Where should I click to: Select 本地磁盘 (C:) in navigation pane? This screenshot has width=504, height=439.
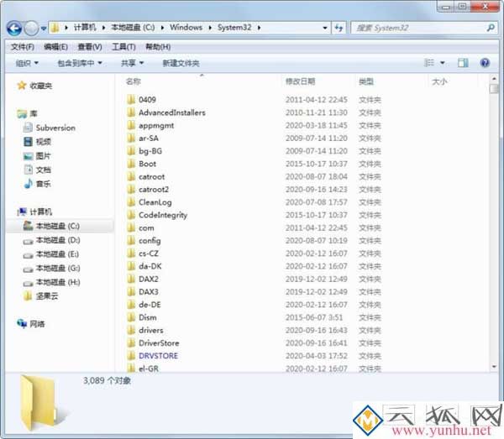(51, 226)
